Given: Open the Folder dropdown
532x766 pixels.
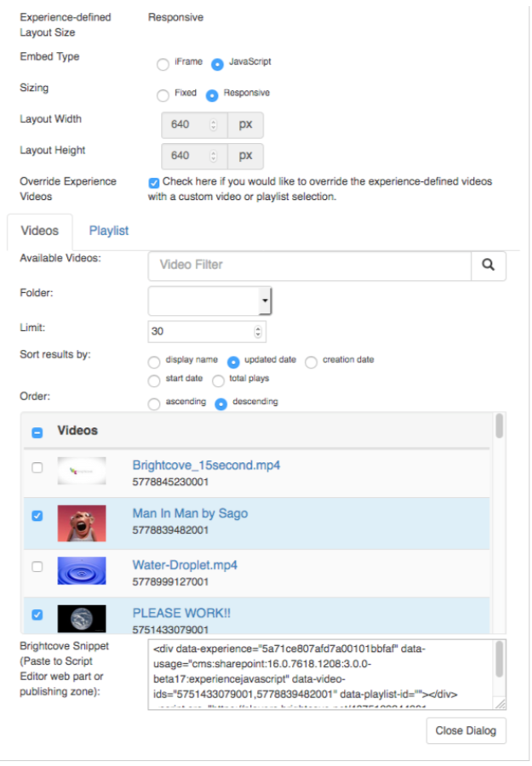Looking at the screenshot, I should click(209, 300).
